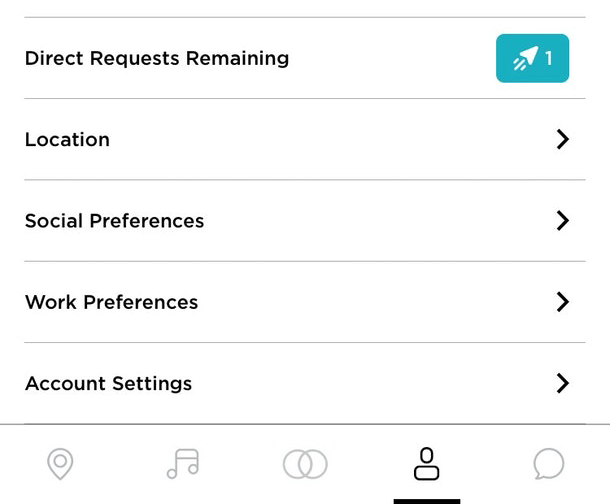Select the profile person tab icon
This screenshot has height=504, width=610.
click(426, 464)
